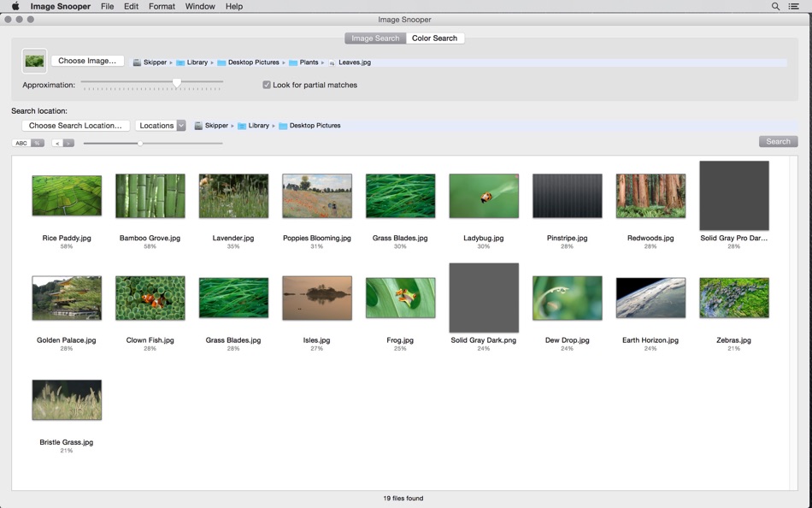Click the source image preview thumbnail
The width and height of the screenshot is (812, 508).
pyautogui.click(x=34, y=61)
